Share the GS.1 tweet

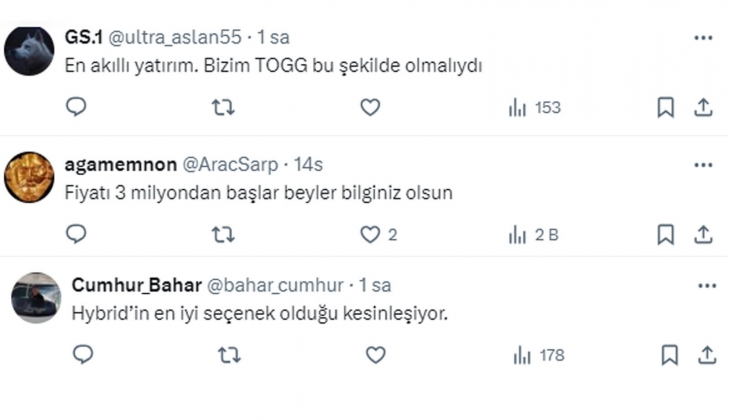pos(703,108)
